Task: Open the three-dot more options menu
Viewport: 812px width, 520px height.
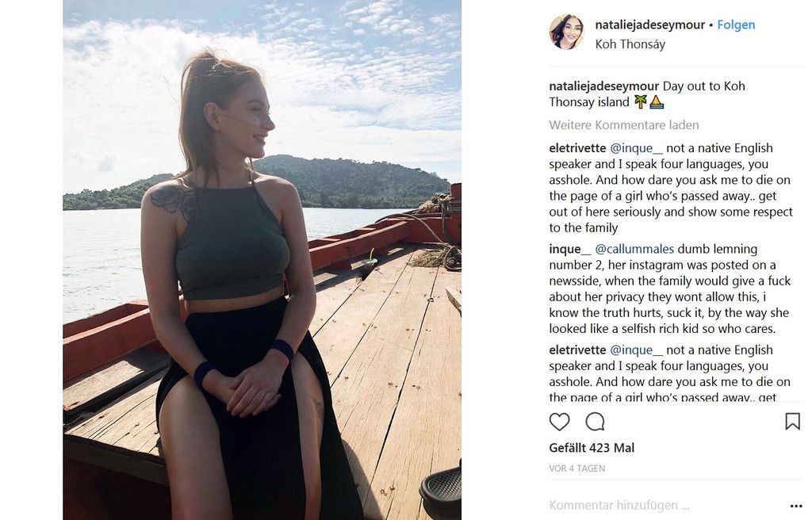Action: tap(795, 506)
